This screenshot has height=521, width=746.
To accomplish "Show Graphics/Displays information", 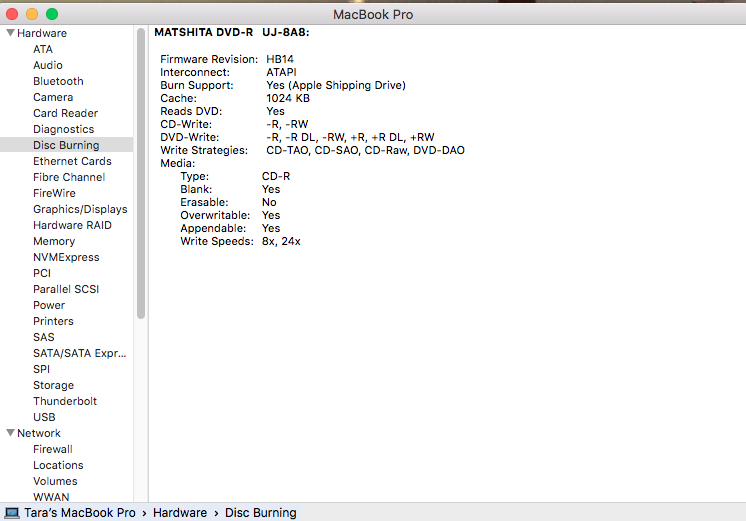I will [80, 209].
